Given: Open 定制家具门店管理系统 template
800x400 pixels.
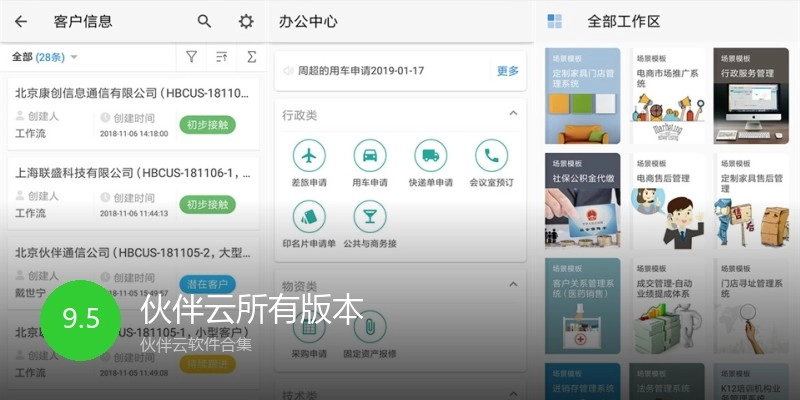Looking at the screenshot, I should (x=583, y=96).
